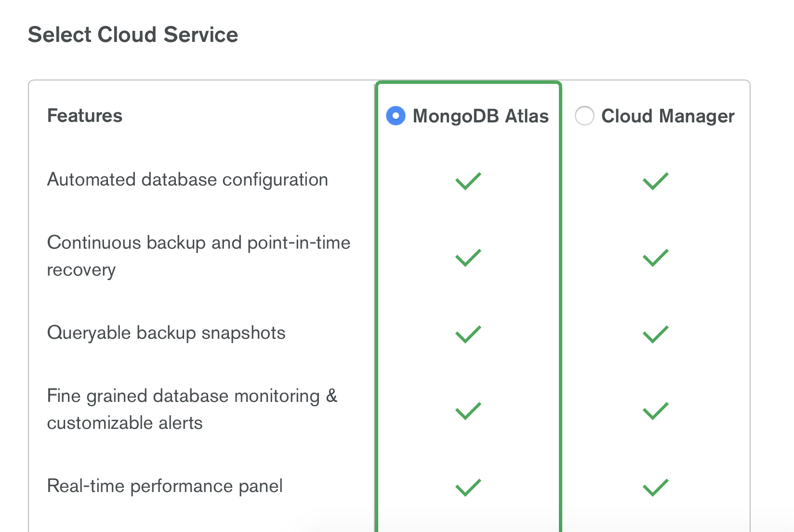
Task: Click the MongoDB Atlas column header label
Action: (x=480, y=116)
